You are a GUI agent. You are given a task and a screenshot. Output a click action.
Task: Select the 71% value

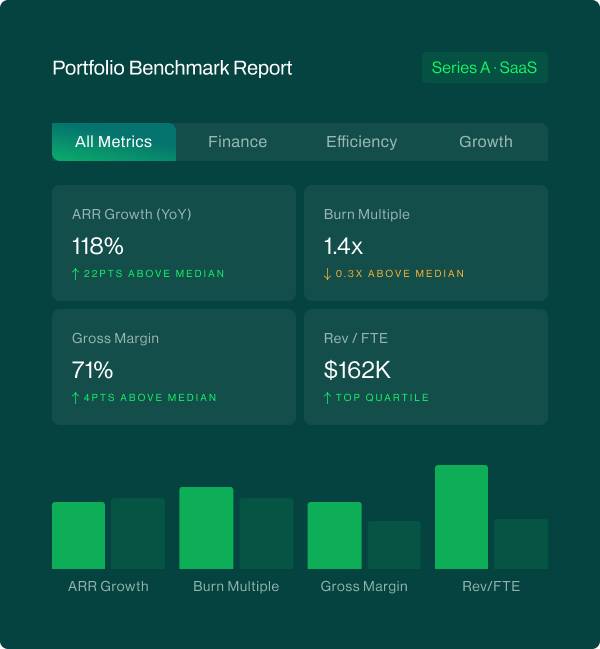92,370
